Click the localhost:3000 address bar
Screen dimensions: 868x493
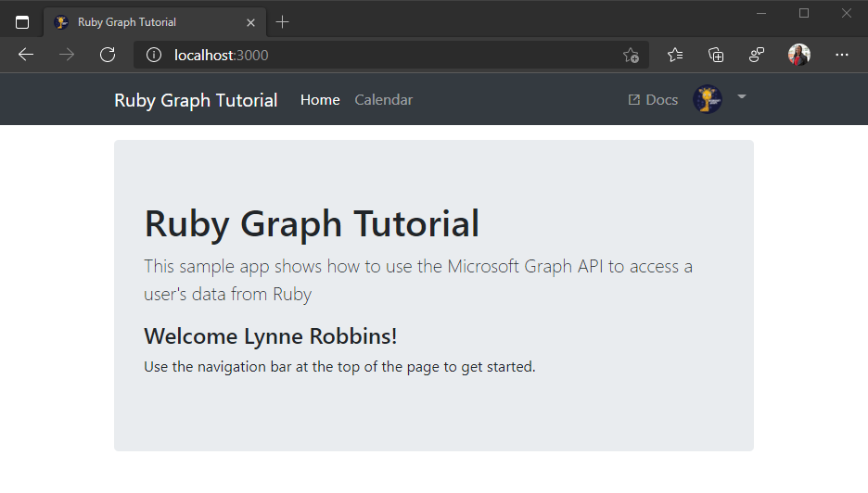click(390, 55)
